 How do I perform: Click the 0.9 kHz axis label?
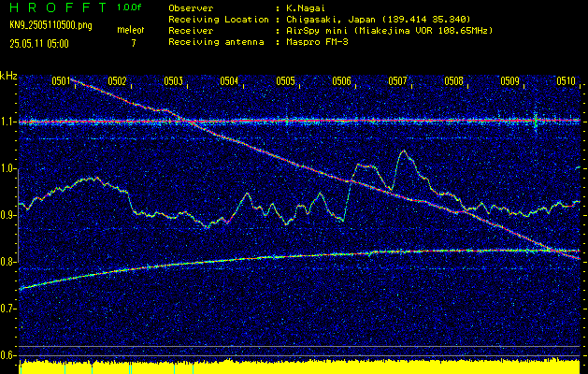pos(7,215)
